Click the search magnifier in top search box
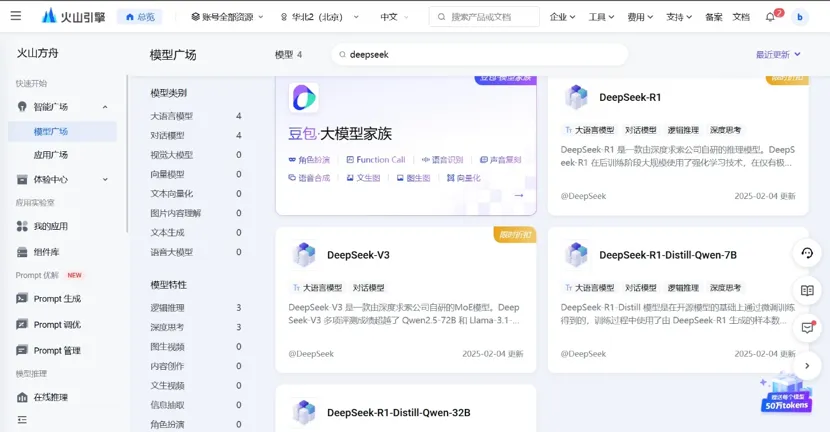Image resolution: width=830 pixels, height=432 pixels. coord(441,17)
